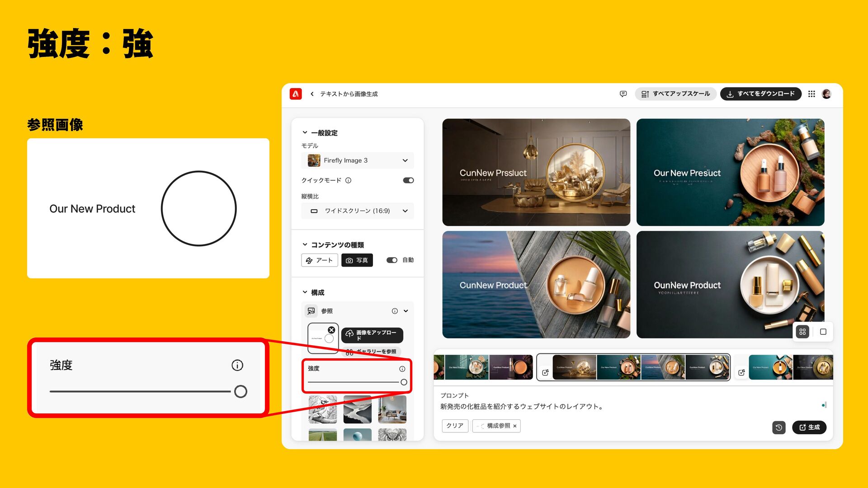This screenshot has width=868, height=488.
Task: Toggle the クイックモード switch
Action: [x=408, y=180]
